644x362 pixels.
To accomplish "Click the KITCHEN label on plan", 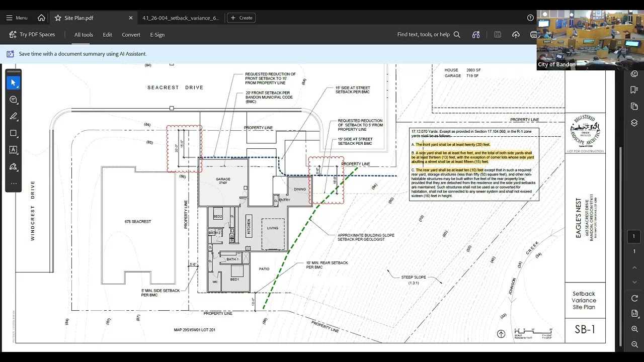I will point(249,227).
